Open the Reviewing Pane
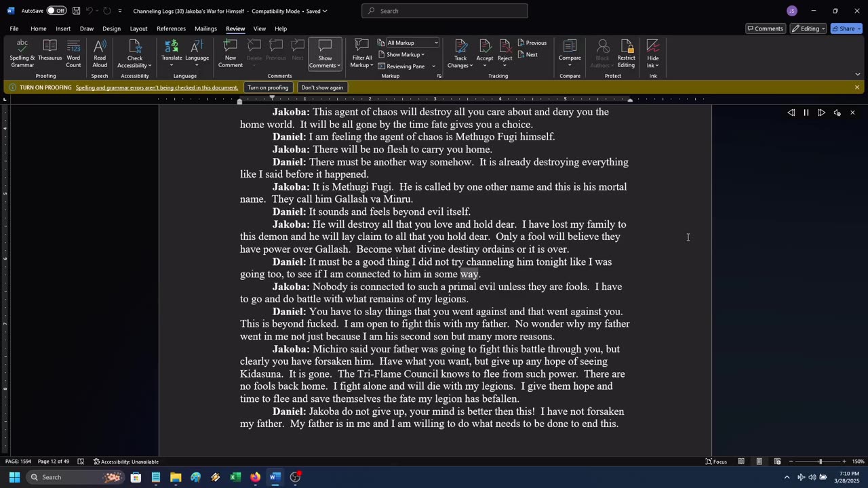This screenshot has height=488, width=868. tap(401, 66)
